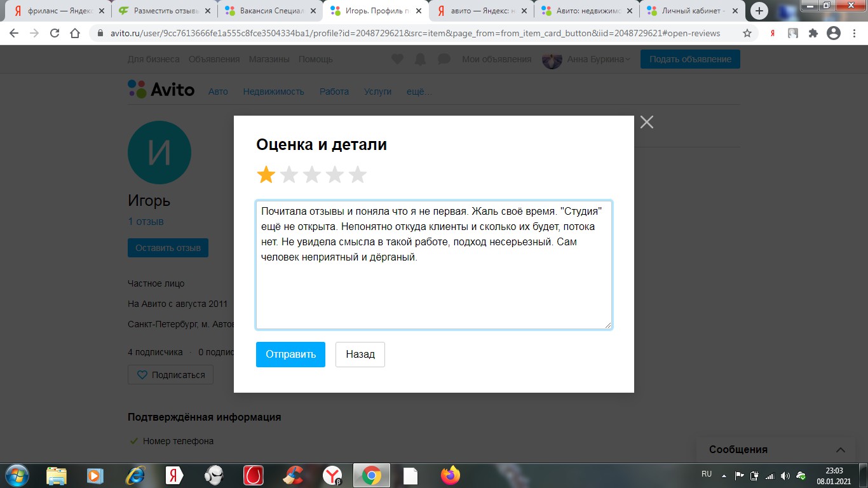
Task: Open Мои объявления link
Action: click(x=497, y=59)
